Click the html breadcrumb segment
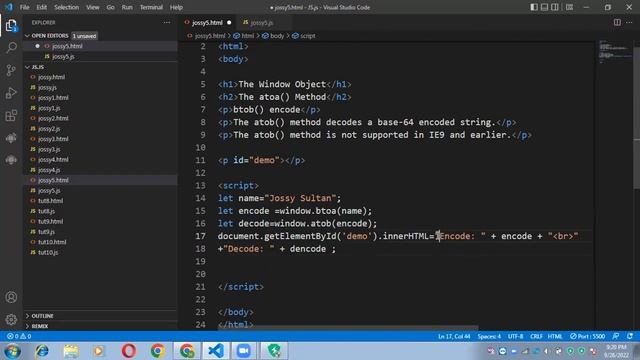 [244, 36]
